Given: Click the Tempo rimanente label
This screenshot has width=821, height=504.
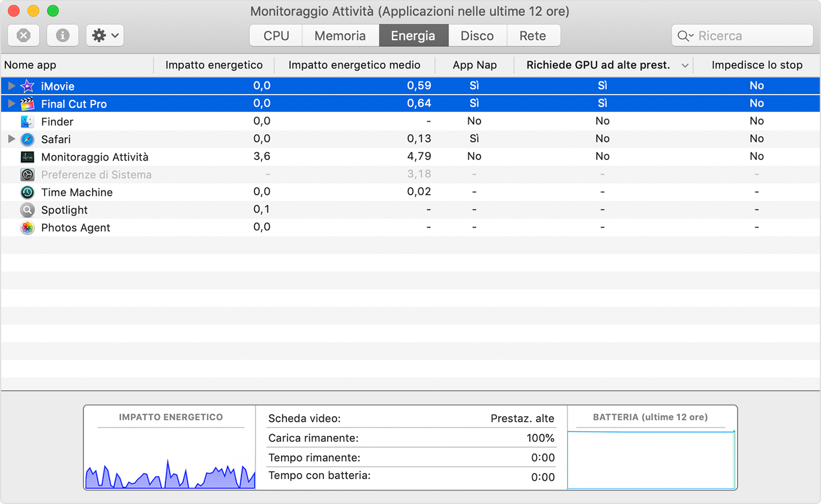Looking at the screenshot, I should pos(314,458).
